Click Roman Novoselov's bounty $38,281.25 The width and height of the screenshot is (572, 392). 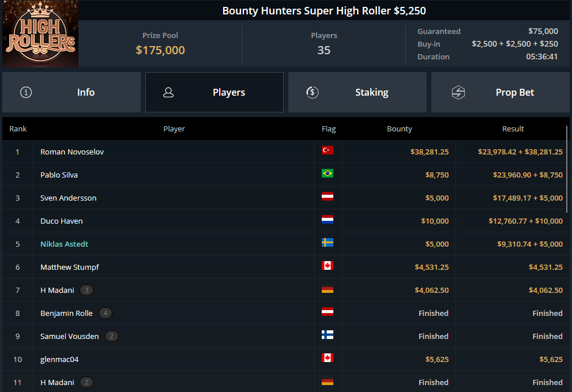coord(430,152)
